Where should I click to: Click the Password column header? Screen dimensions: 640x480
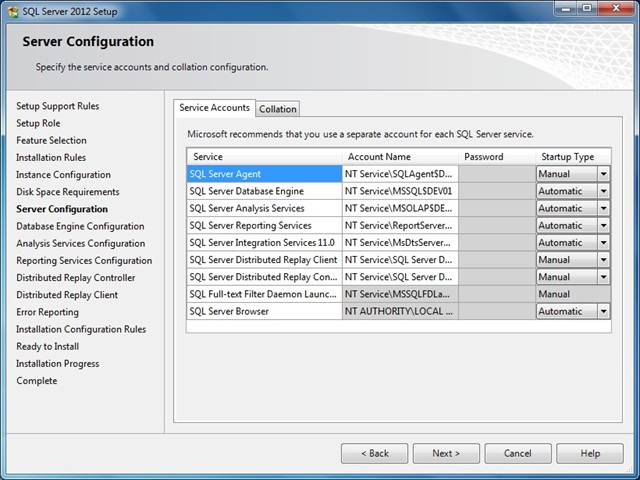click(497, 157)
